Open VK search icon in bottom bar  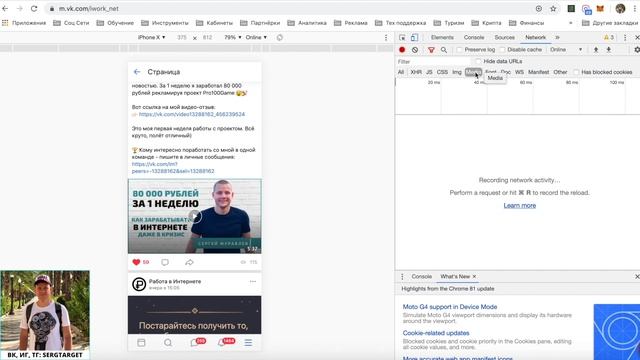tap(168, 342)
